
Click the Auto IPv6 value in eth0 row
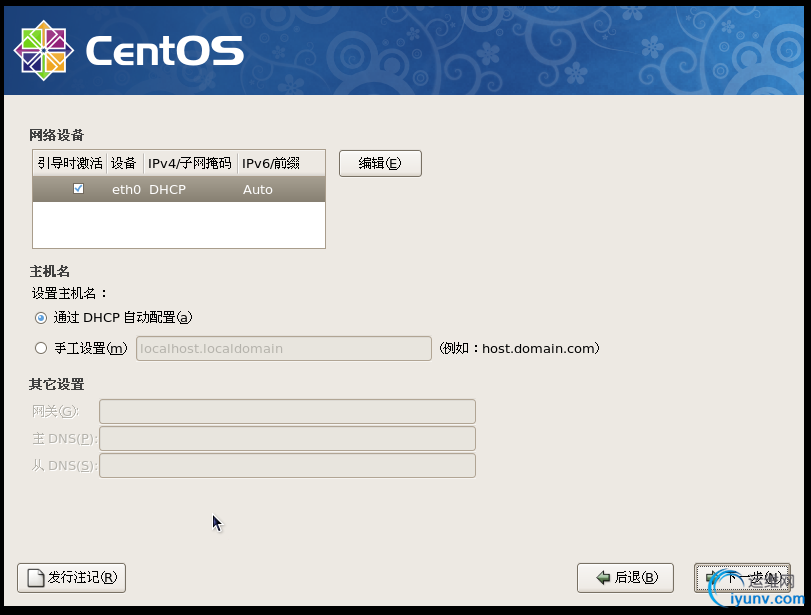coord(258,189)
